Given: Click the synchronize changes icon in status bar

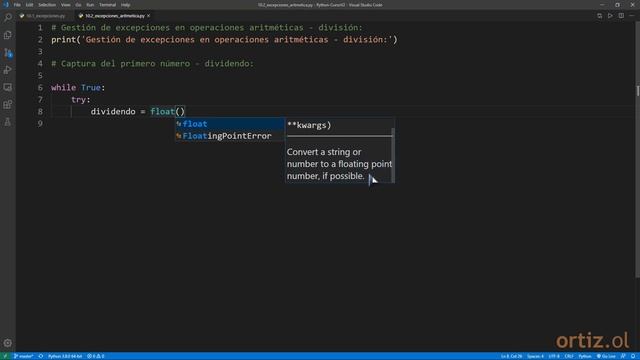Looking at the screenshot, I should click(x=41, y=356).
